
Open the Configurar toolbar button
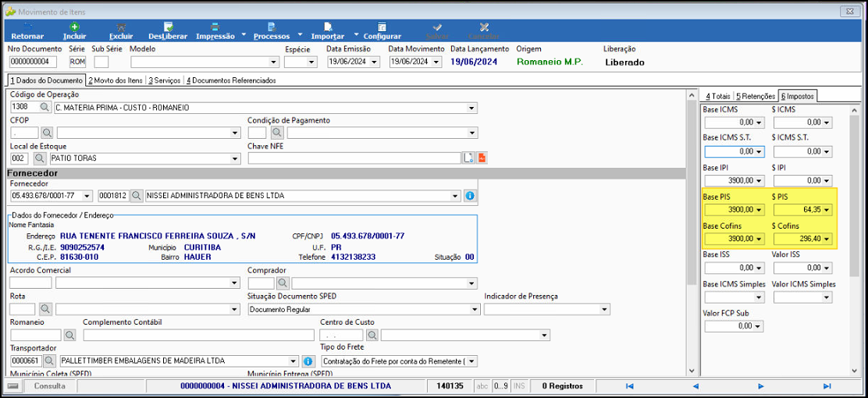[382, 31]
